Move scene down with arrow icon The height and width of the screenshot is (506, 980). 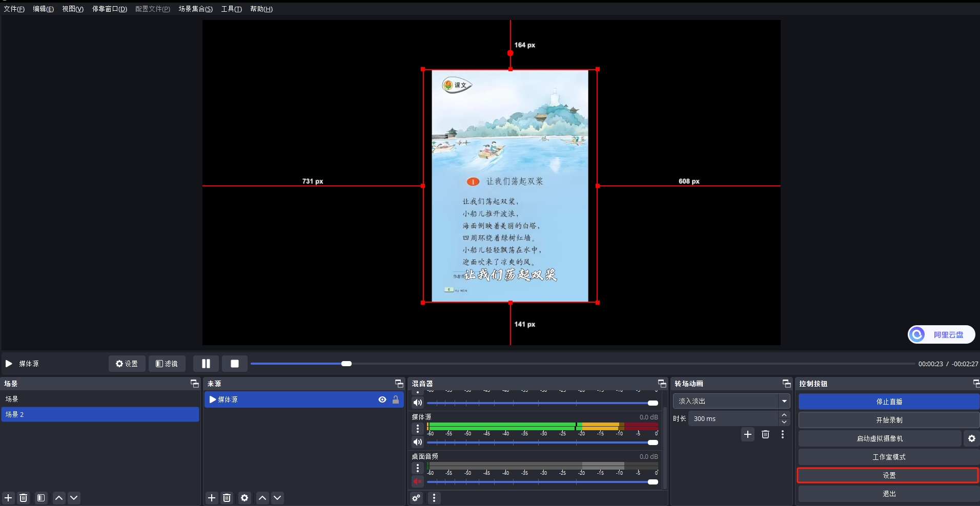point(74,498)
